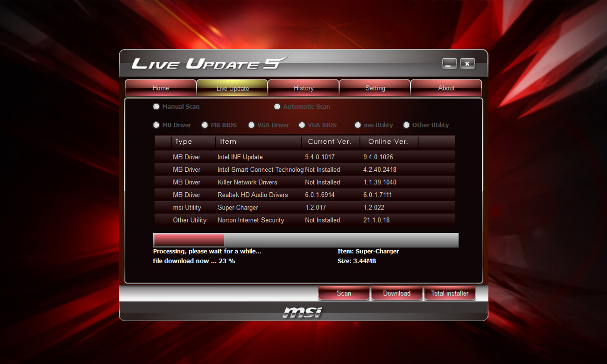Click the Type column header

point(193,142)
